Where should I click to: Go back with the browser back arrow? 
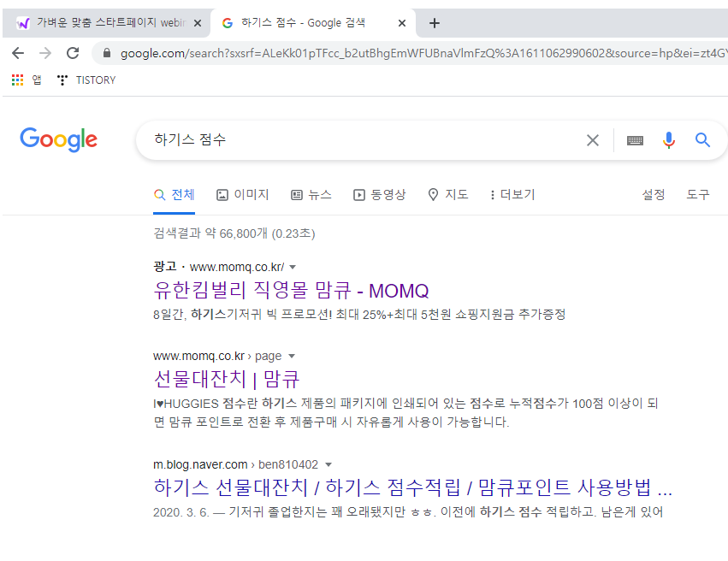click(x=18, y=53)
